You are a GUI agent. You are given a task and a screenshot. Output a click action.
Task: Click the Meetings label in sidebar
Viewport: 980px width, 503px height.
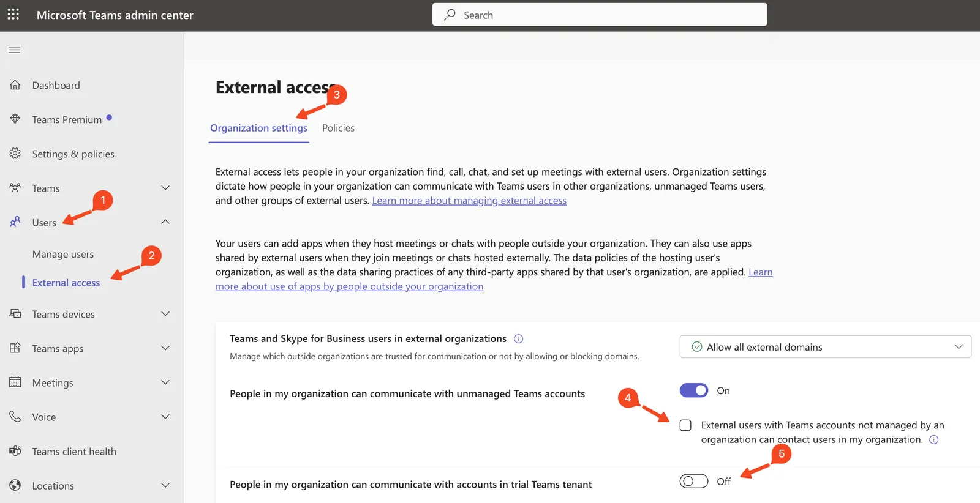(53, 382)
